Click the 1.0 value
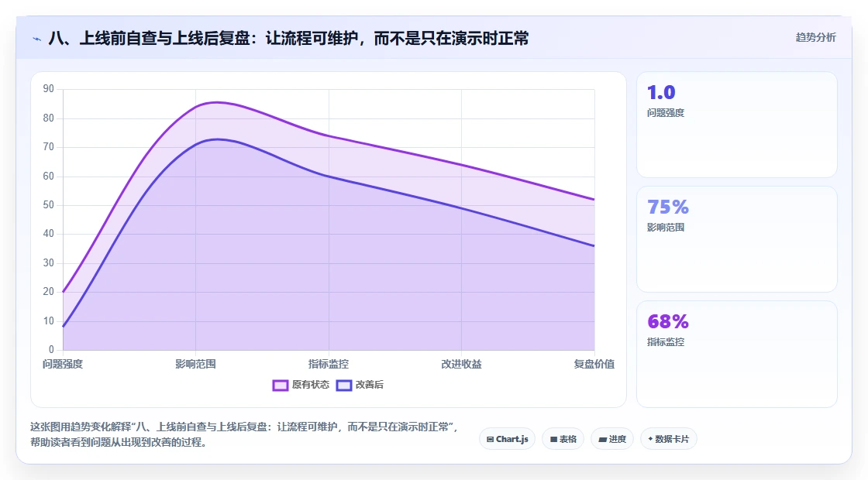Screen dimensions: 868x480 click(661, 92)
